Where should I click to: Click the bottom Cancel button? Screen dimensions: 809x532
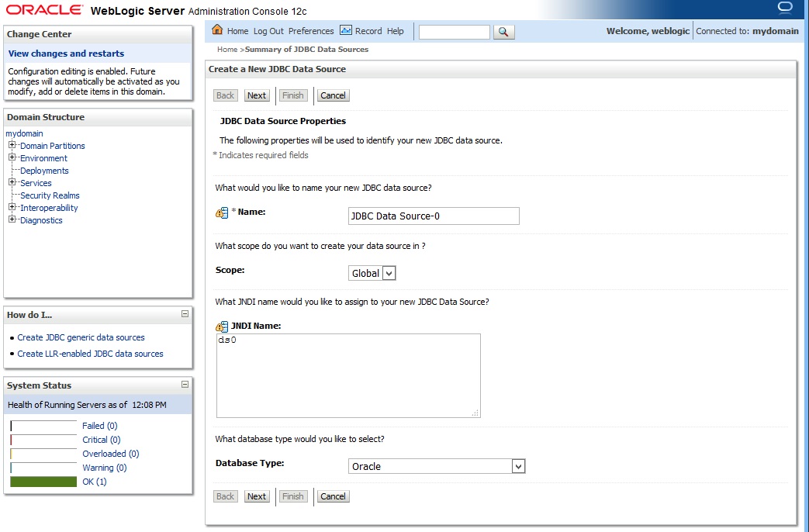coord(333,496)
